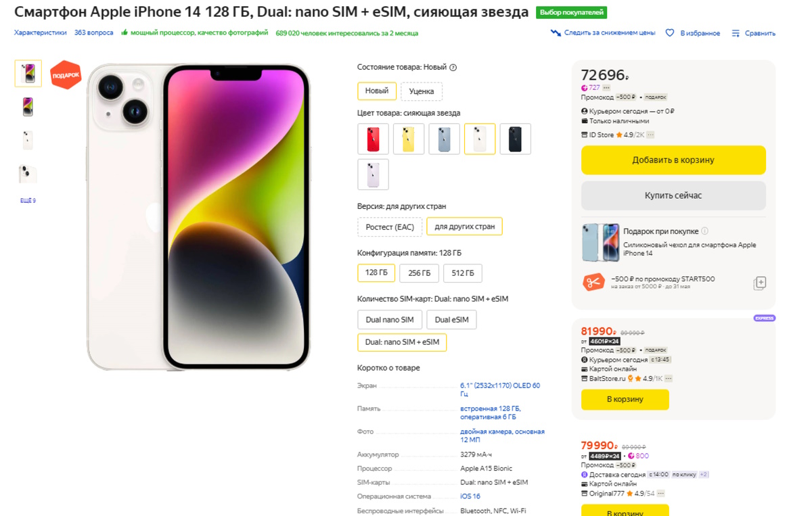The height and width of the screenshot is (516, 812).
Task: Click the scissors promo coupon icon
Action: coord(593,282)
